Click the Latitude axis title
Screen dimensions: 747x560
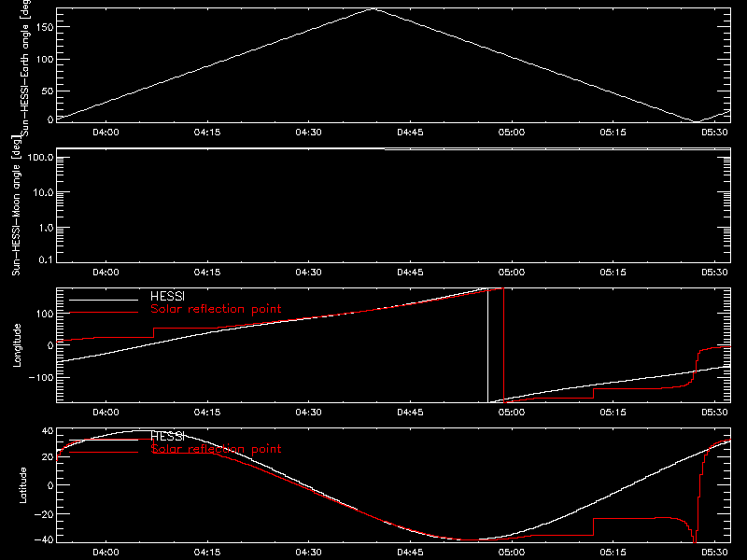click(x=22, y=485)
